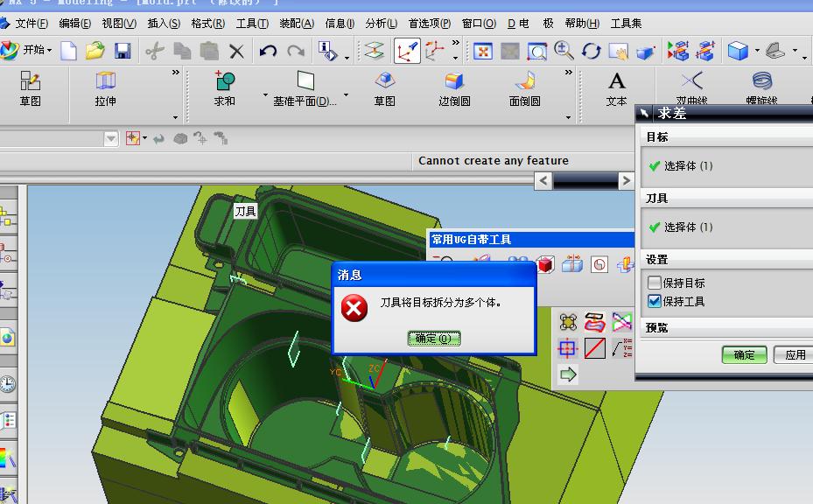Expand the 基准平面 dropdown arrow
The image size is (813, 504).
(346, 94)
